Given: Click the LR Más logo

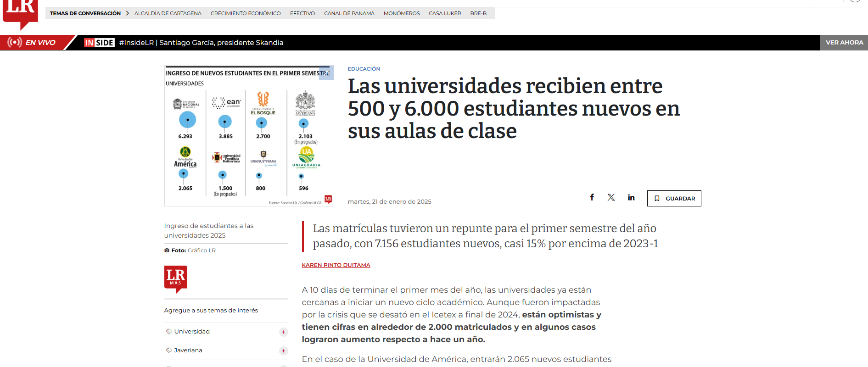Looking at the screenshot, I should pos(176,279).
